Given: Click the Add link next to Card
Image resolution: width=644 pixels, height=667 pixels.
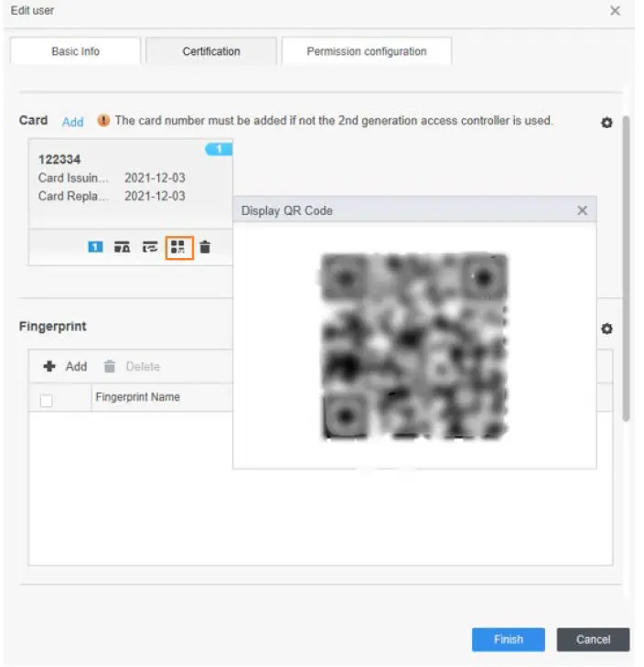Looking at the screenshot, I should [x=73, y=122].
